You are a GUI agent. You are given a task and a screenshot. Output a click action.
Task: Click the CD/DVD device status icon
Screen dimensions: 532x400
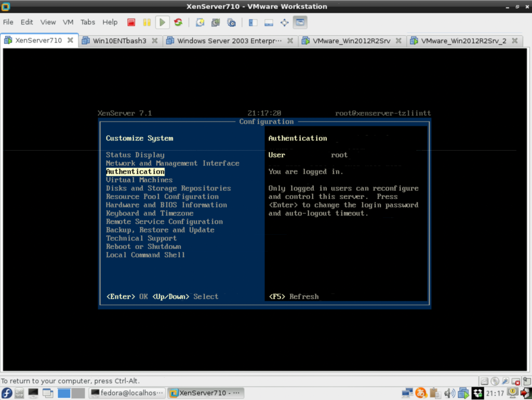coord(495,381)
